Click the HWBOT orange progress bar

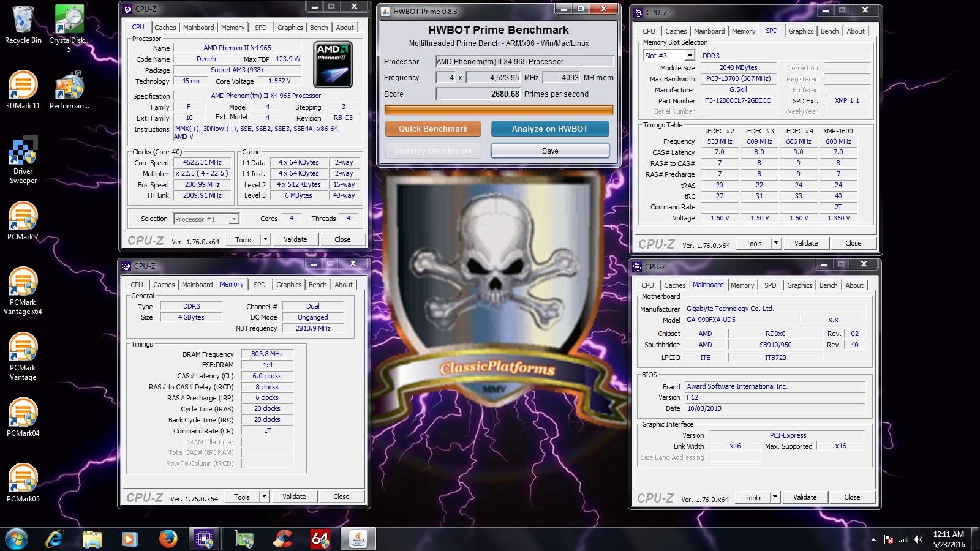(499, 110)
